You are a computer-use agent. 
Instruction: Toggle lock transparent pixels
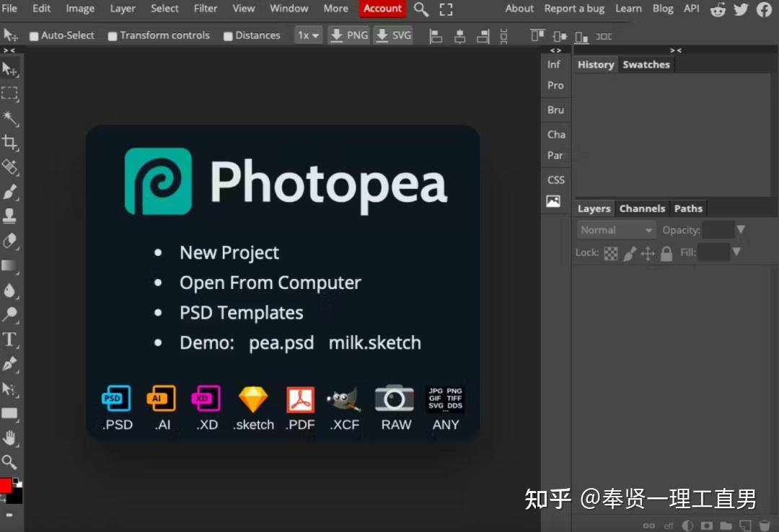pos(611,254)
